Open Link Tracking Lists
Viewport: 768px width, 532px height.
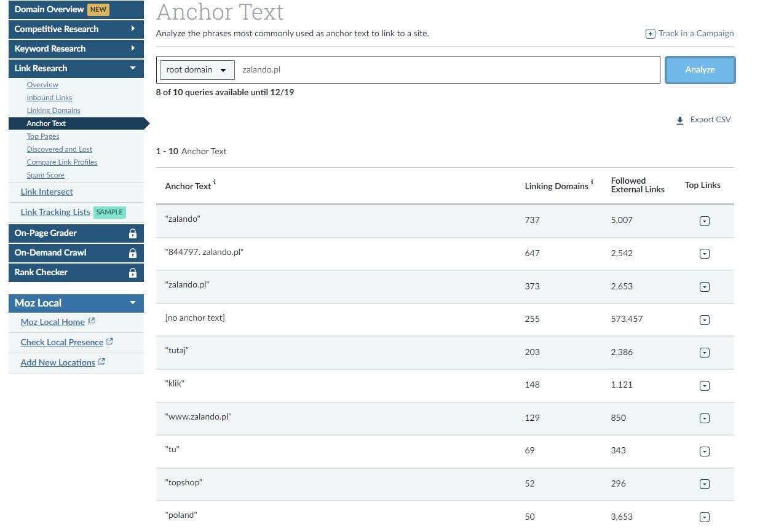(x=55, y=212)
